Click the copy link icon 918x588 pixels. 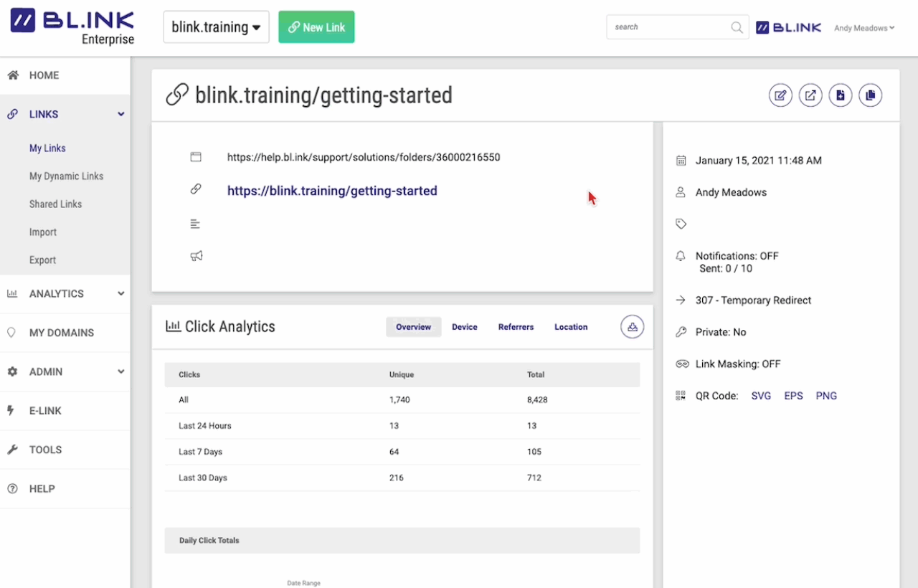871,95
